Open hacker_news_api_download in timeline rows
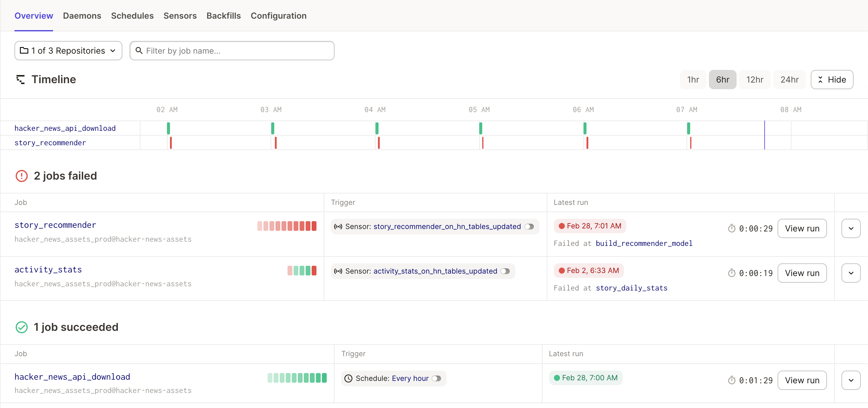This screenshot has width=868, height=408. click(x=65, y=128)
